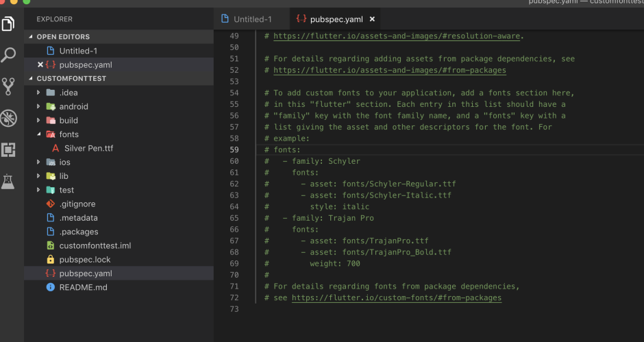Viewport: 644px width, 342px height.
Task: Click line number 59 in gutter
Action: coord(234,149)
